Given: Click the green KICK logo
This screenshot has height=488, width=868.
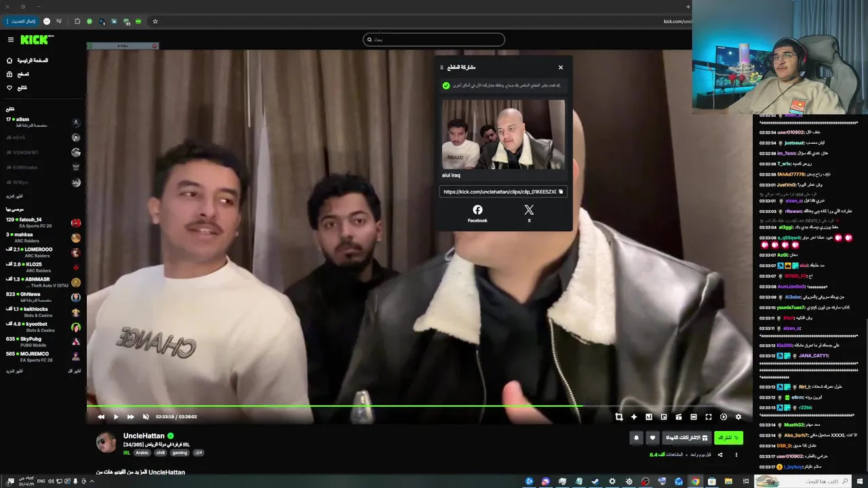Looking at the screenshot, I should (x=35, y=39).
